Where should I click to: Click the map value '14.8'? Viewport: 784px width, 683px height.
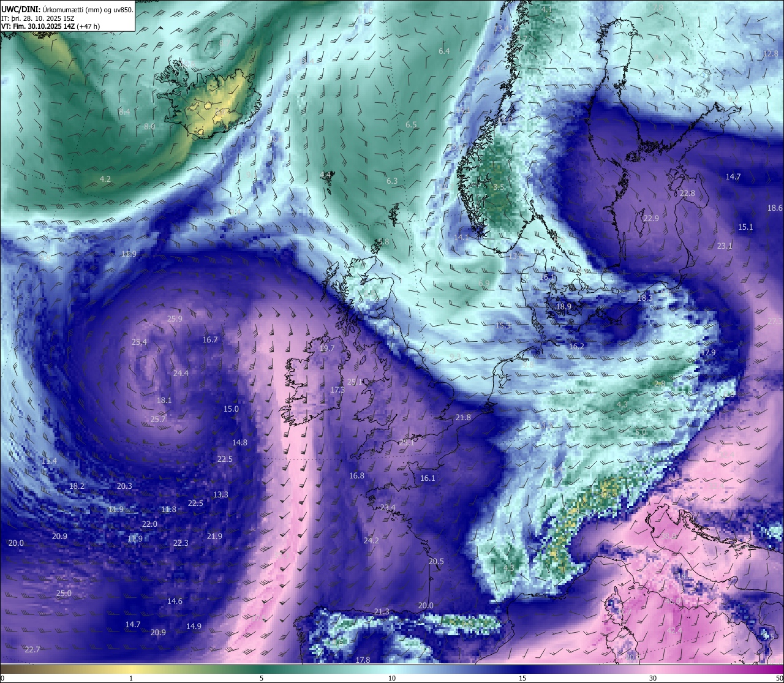(x=239, y=442)
